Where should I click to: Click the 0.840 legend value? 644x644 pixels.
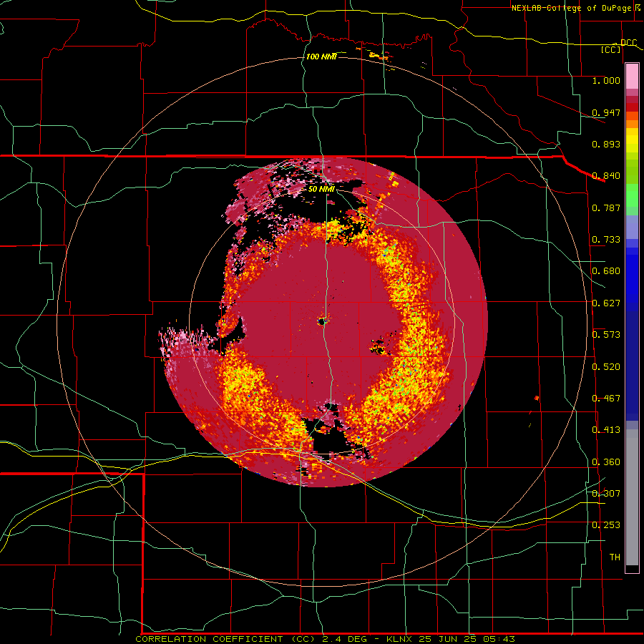coord(606,176)
